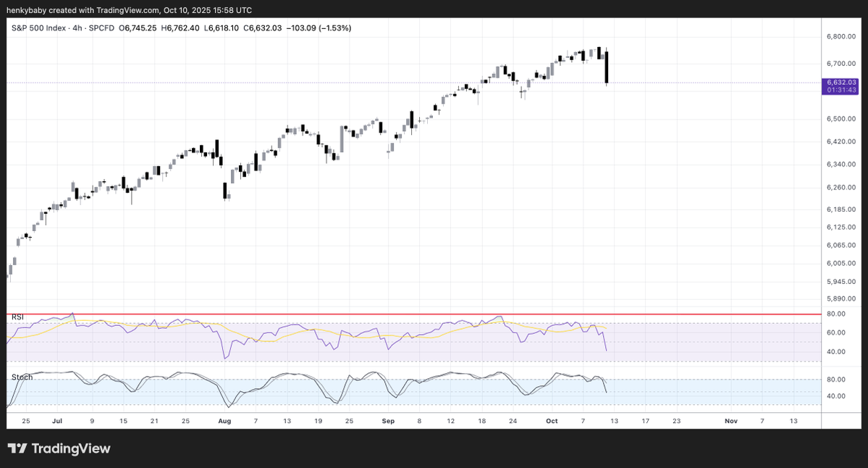Click the Aug label on time axis
This screenshot has height=468, width=868.
tap(224, 420)
